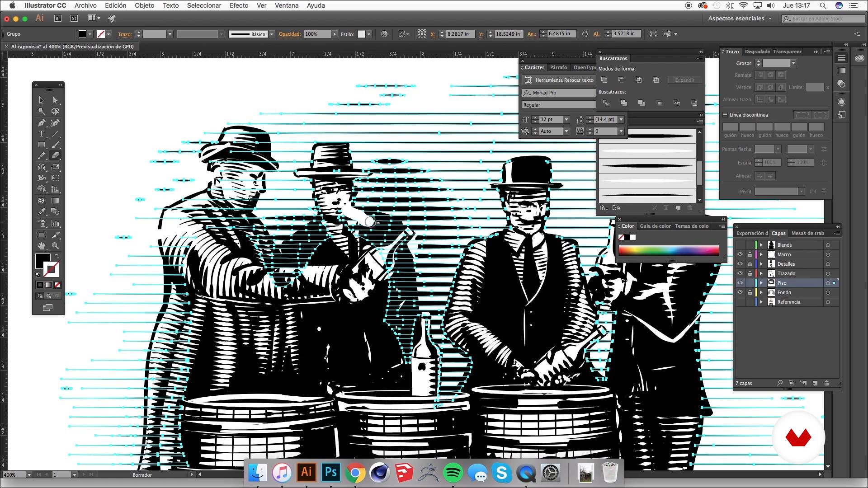Select the Type tool
868x488 pixels.
click(x=42, y=134)
